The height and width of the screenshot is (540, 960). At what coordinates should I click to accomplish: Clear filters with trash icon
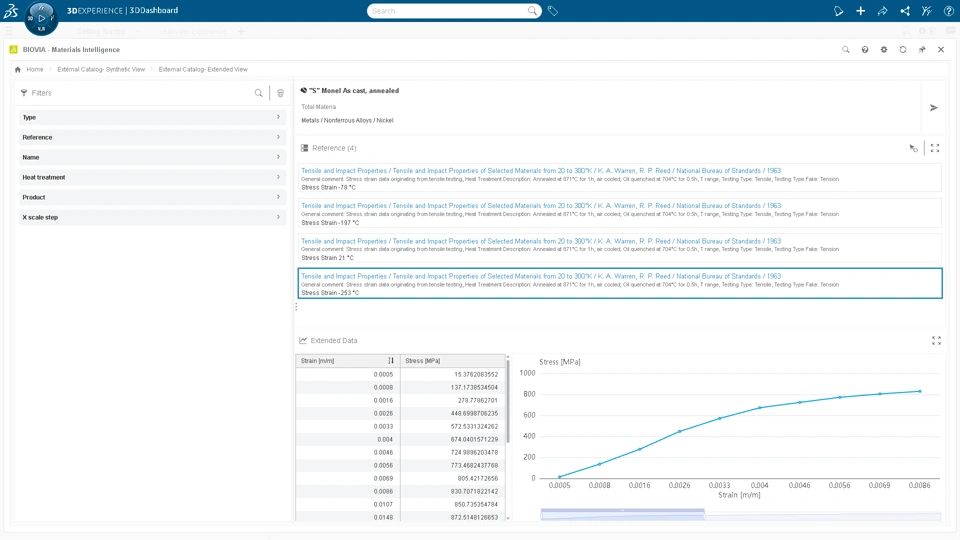click(x=280, y=93)
